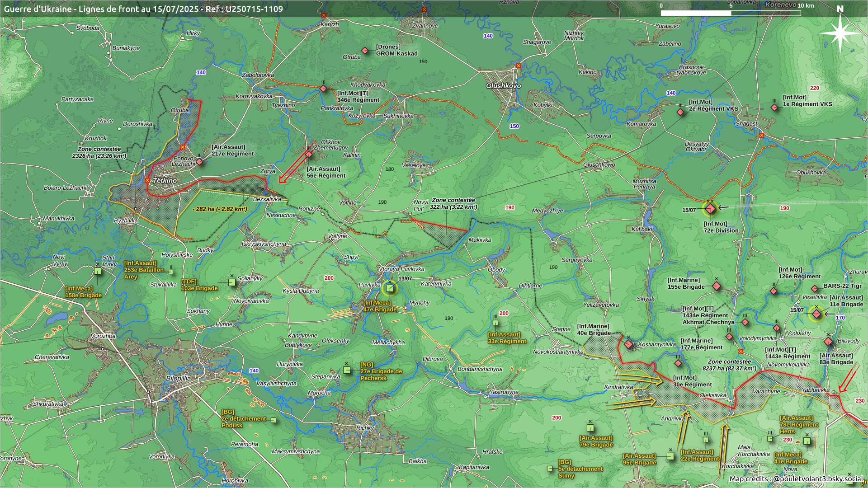Select the 1e Régiment VKS diamond marker
The height and width of the screenshot is (488, 868).
click(x=775, y=108)
